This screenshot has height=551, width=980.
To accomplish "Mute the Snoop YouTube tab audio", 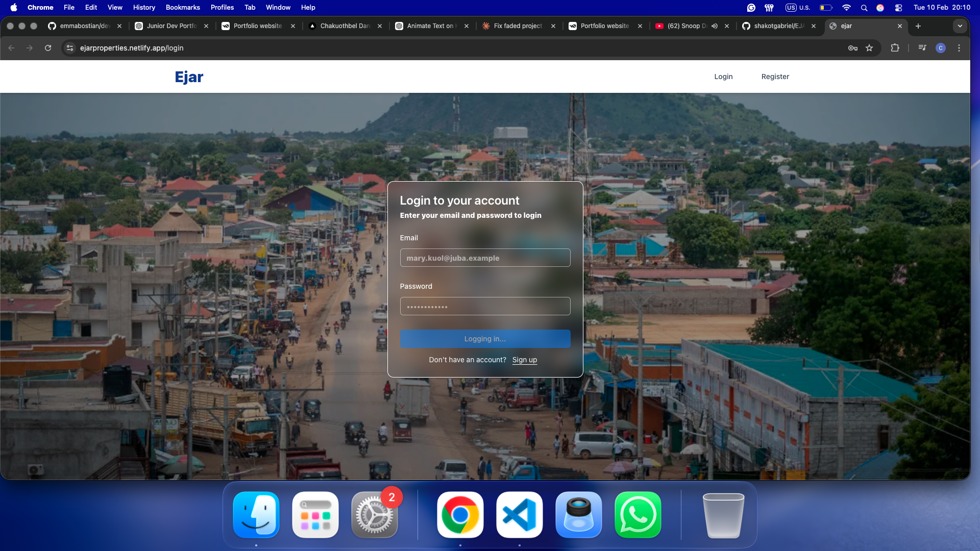I will point(715,26).
